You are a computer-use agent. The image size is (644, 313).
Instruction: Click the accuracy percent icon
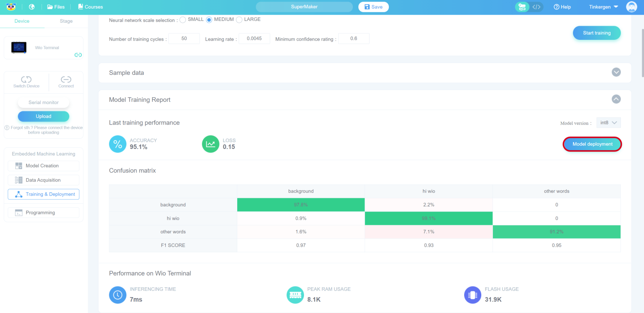[x=118, y=144]
